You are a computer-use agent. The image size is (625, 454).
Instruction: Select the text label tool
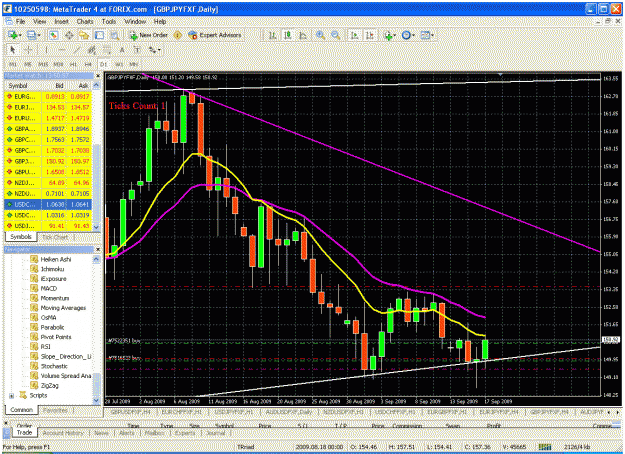point(137,50)
